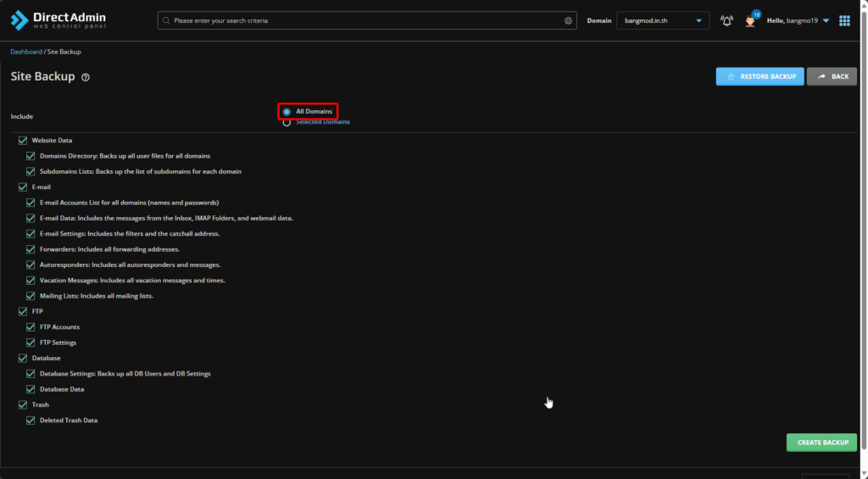Click the magnifier icon in search bar
The height and width of the screenshot is (479, 868).
click(166, 20)
